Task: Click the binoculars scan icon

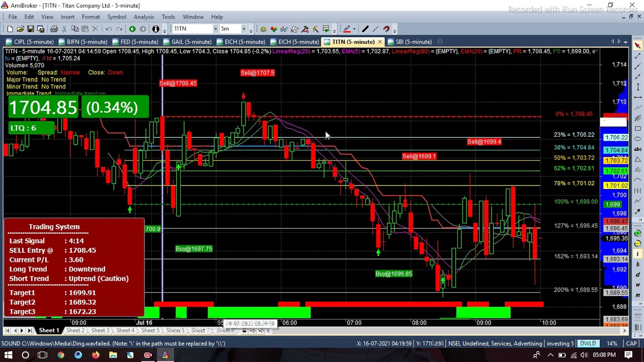Action: click(284, 29)
